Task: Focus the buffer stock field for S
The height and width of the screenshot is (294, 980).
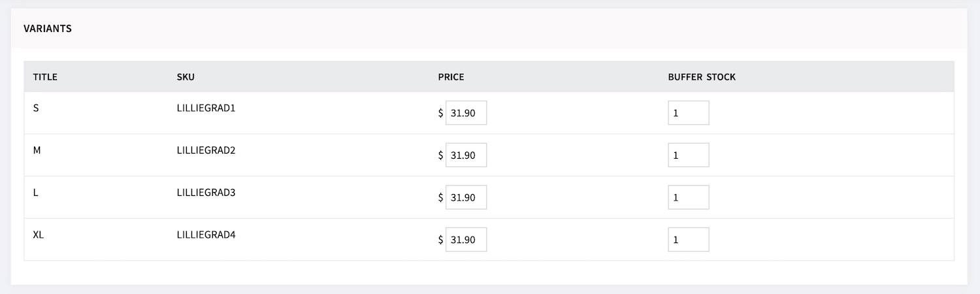Action: tap(689, 113)
